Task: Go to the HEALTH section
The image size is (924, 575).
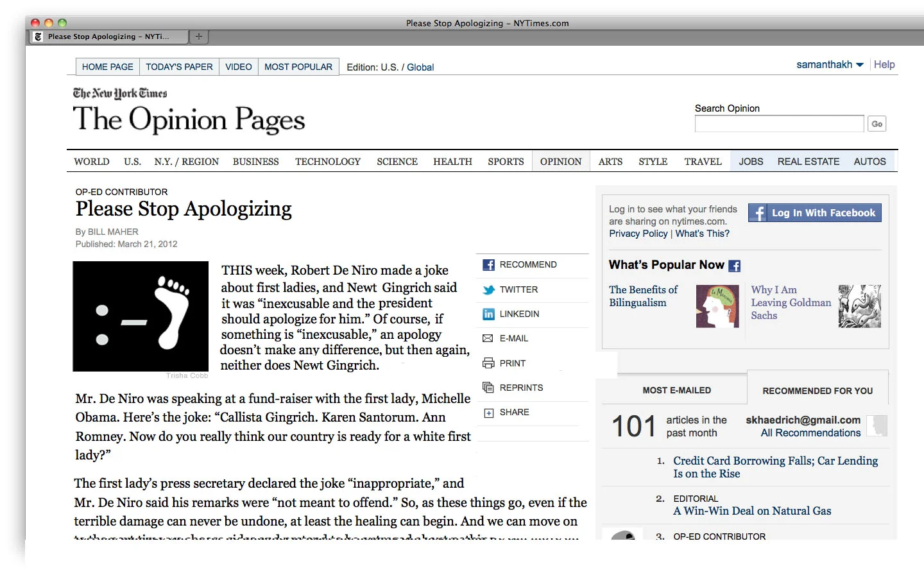Action: [x=452, y=162]
